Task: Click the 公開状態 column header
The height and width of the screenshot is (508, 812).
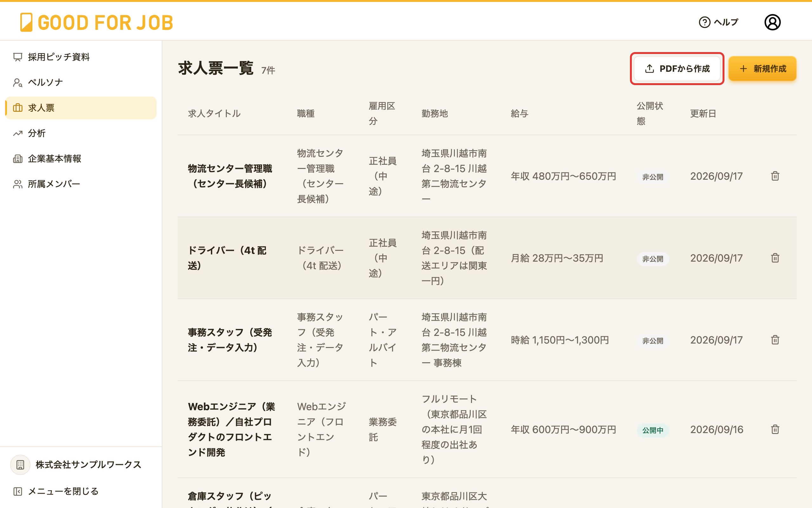Action: tap(650, 114)
